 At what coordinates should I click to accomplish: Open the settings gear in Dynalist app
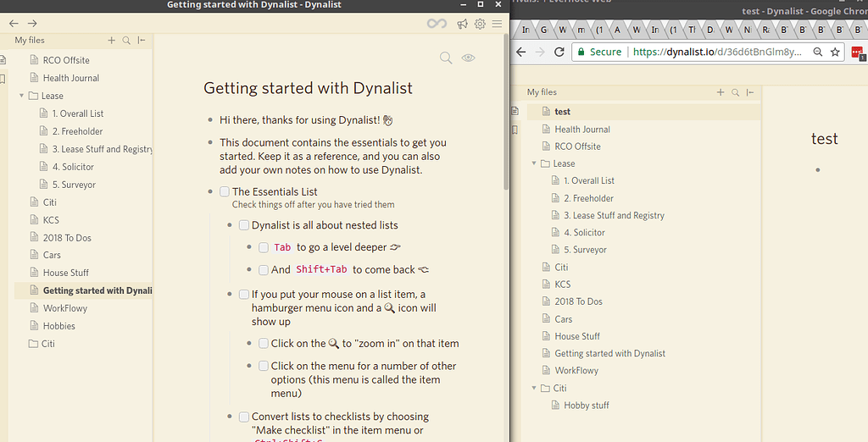click(x=480, y=24)
